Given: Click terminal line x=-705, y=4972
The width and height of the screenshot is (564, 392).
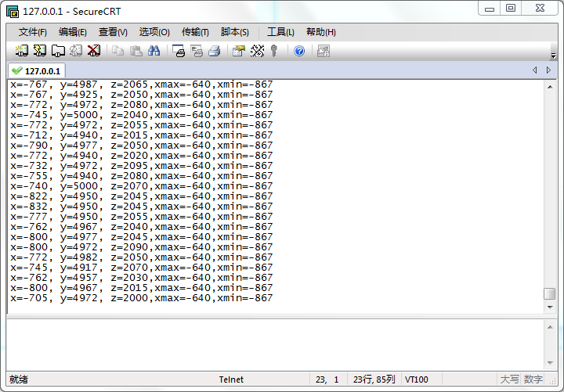Looking at the screenshot, I should click(x=141, y=298).
